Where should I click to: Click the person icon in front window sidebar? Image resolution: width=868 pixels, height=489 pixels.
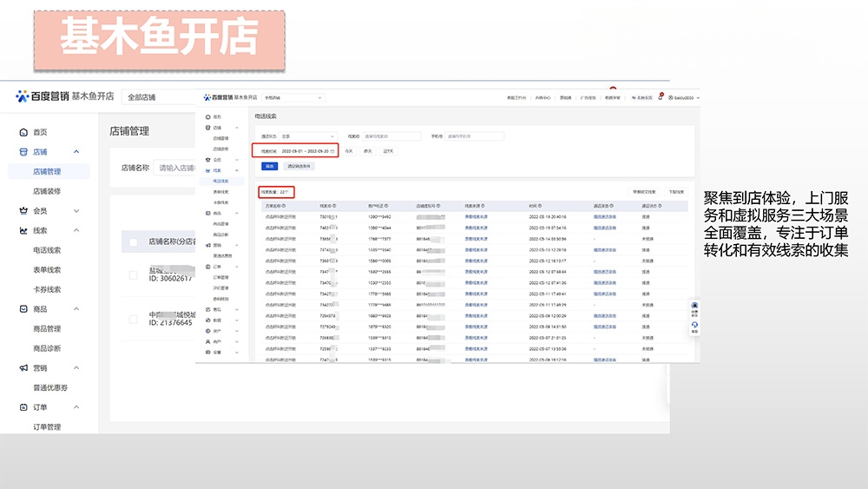pyautogui.click(x=208, y=341)
